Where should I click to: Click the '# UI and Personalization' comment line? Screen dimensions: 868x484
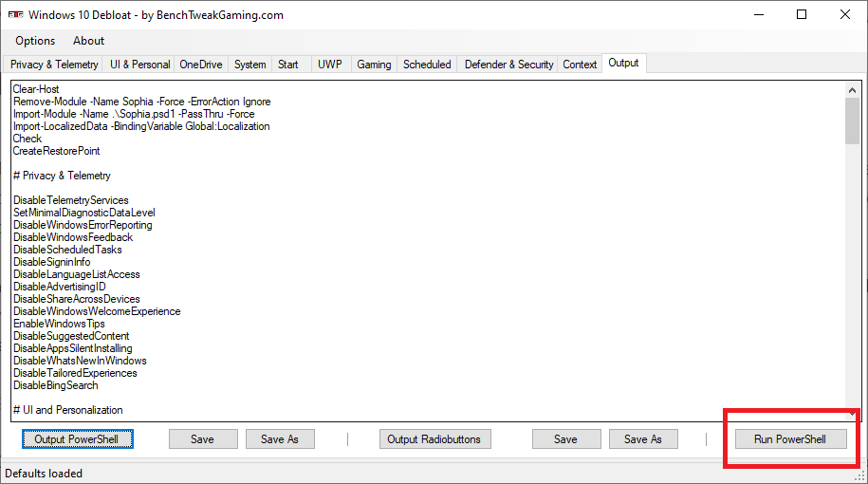tap(67, 410)
